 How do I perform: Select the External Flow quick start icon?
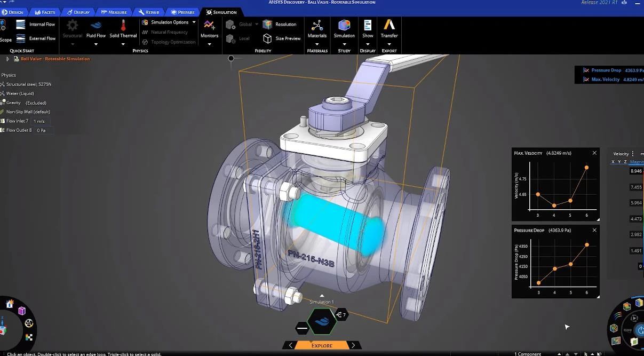pos(21,38)
